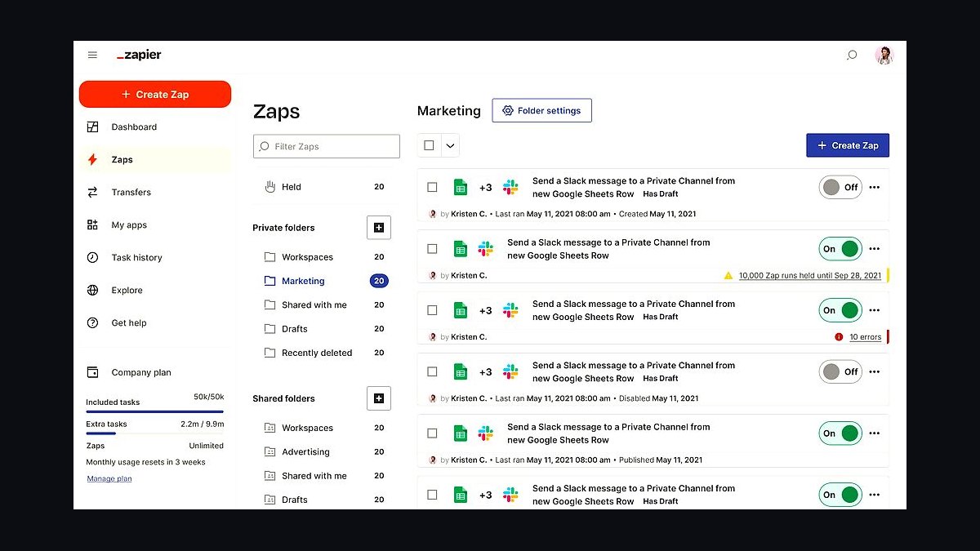The width and height of the screenshot is (980, 551).
Task: Open the user profile avatar
Action: (884, 55)
